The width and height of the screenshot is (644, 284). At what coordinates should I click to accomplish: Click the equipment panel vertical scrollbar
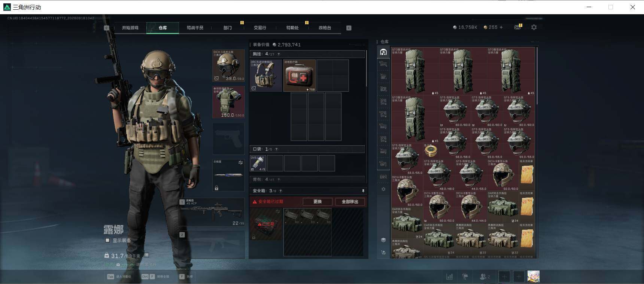point(366,68)
